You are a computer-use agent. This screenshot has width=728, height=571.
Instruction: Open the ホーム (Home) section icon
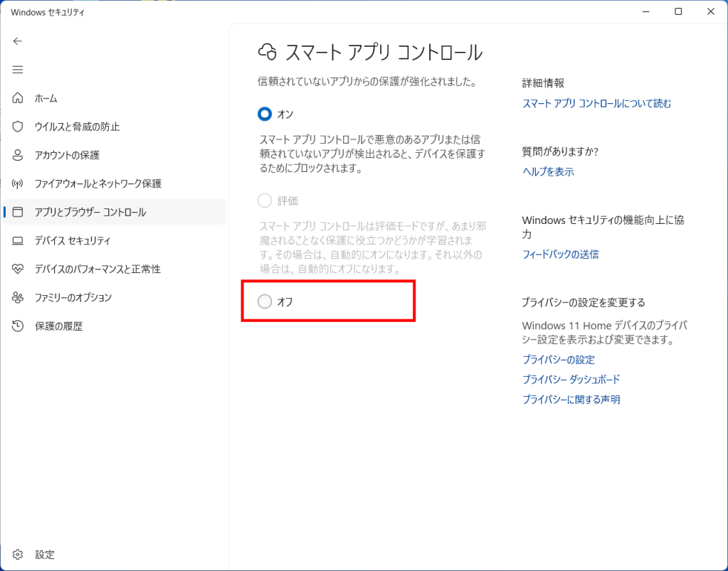[x=18, y=98]
